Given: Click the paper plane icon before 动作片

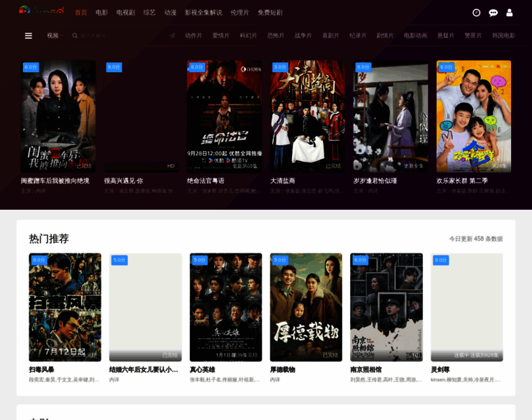Looking at the screenshot, I should pos(172,36).
